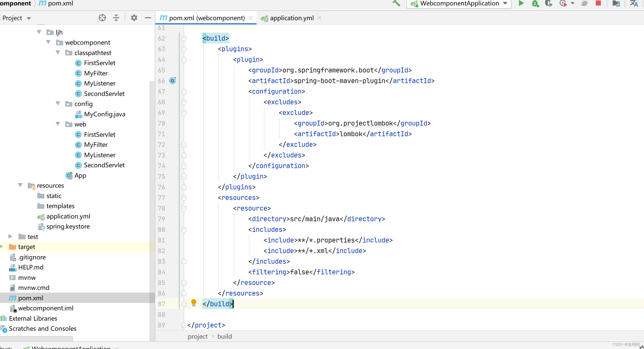Click the Debug bug icon
The width and height of the screenshot is (644, 349).
click(535, 4)
